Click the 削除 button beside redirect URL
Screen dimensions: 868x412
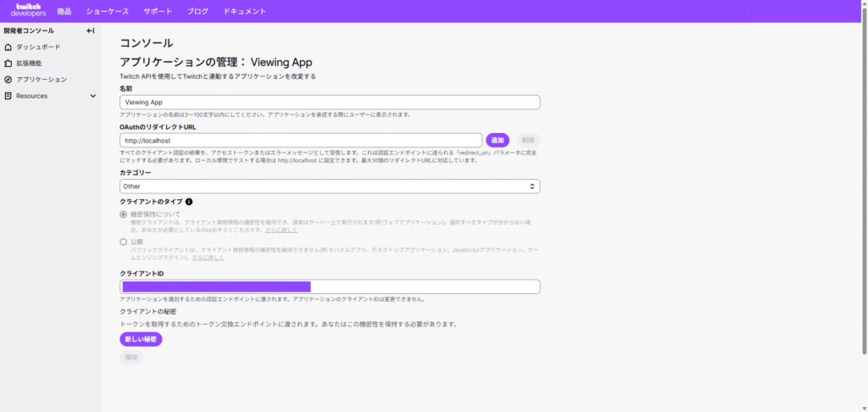pyautogui.click(x=528, y=140)
